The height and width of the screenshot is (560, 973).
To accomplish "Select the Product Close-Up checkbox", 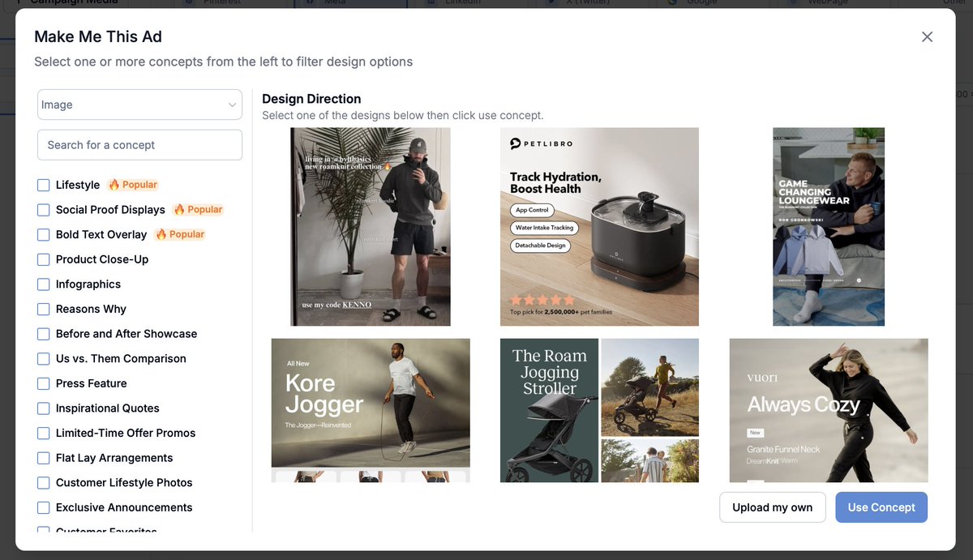I will coord(44,259).
